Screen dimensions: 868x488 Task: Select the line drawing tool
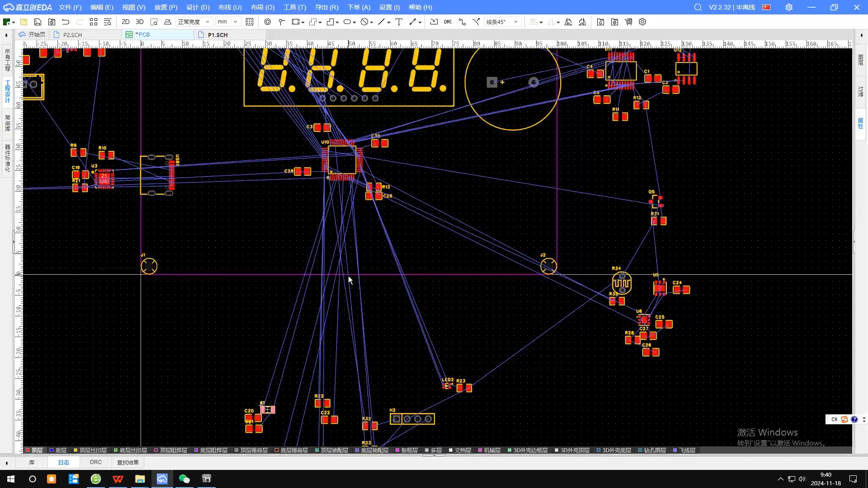pos(382,22)
